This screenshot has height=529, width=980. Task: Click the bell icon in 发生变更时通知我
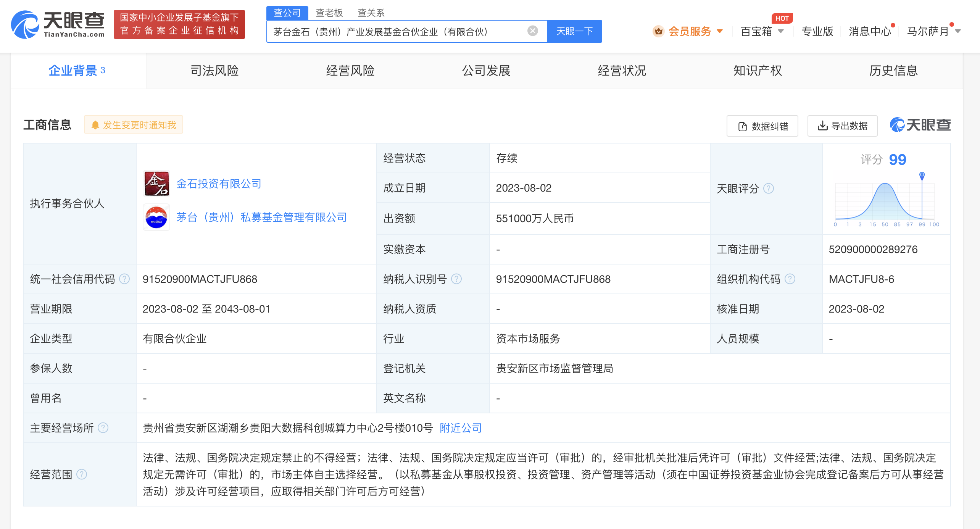(95, 125)
